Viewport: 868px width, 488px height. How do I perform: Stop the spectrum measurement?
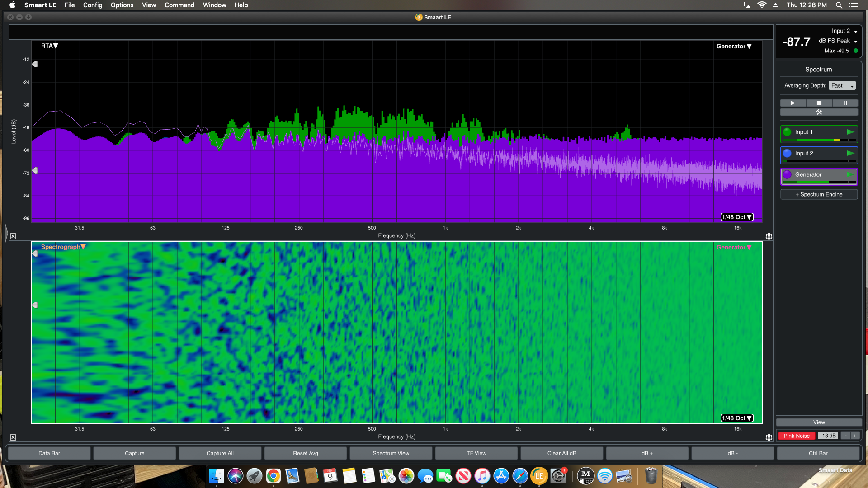pyautogui.click(x=819, y=103)
